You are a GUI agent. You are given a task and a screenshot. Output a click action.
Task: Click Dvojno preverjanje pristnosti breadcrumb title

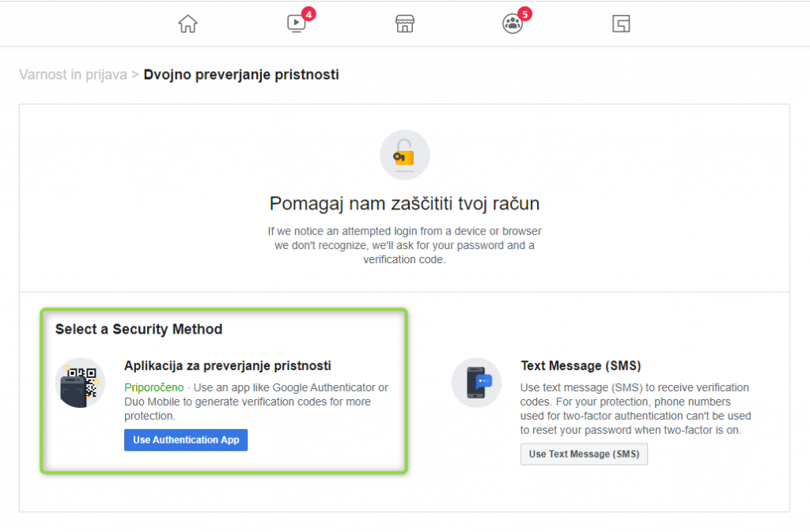pyautogui.click(x=241, y=75)
